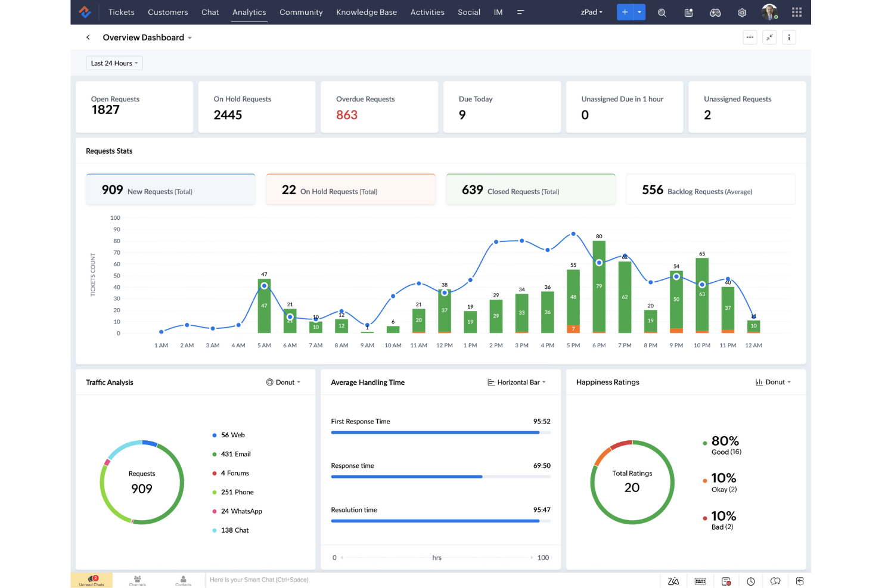Click the Zia assistant icon in bottom bar

[x=673, y=581]
